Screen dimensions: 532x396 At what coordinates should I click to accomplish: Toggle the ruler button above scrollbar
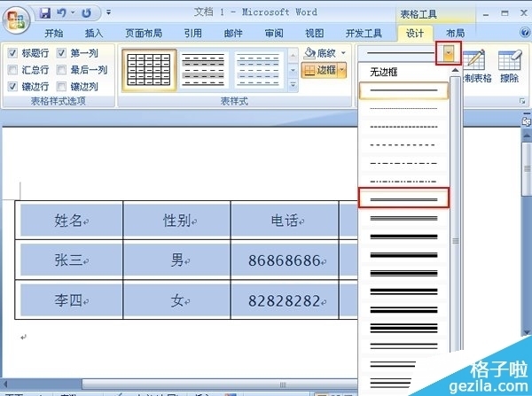[x=527, y=121]
